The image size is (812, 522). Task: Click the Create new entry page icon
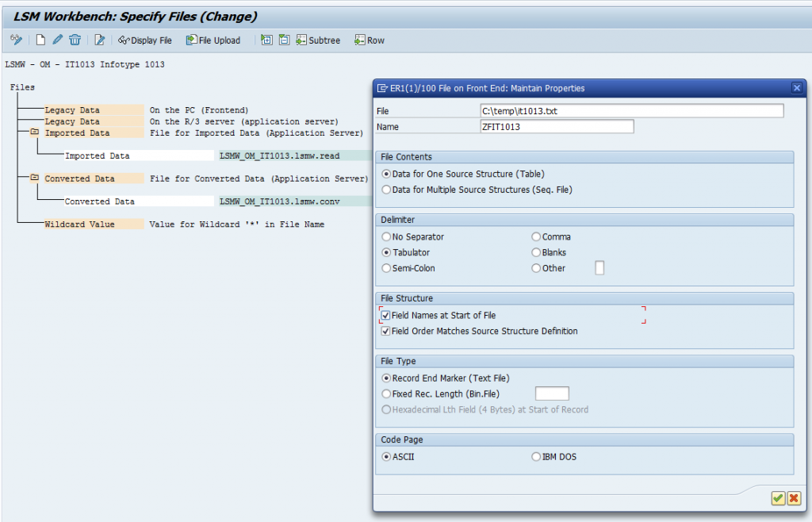pyautogui.click(x=40, y=40)
